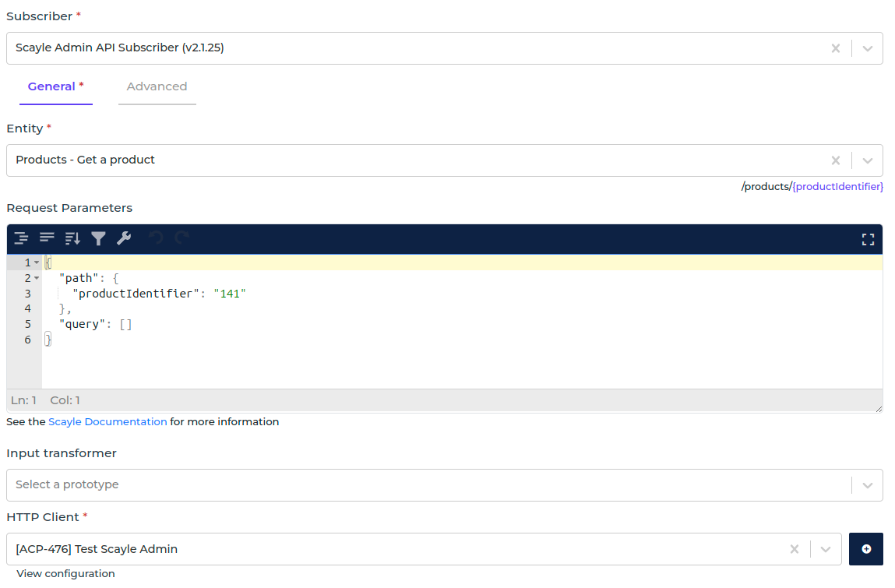Screen dimensions: 895x588
Task: Compact JSON data using toolbar icon
Action: (x=47, y=238)
